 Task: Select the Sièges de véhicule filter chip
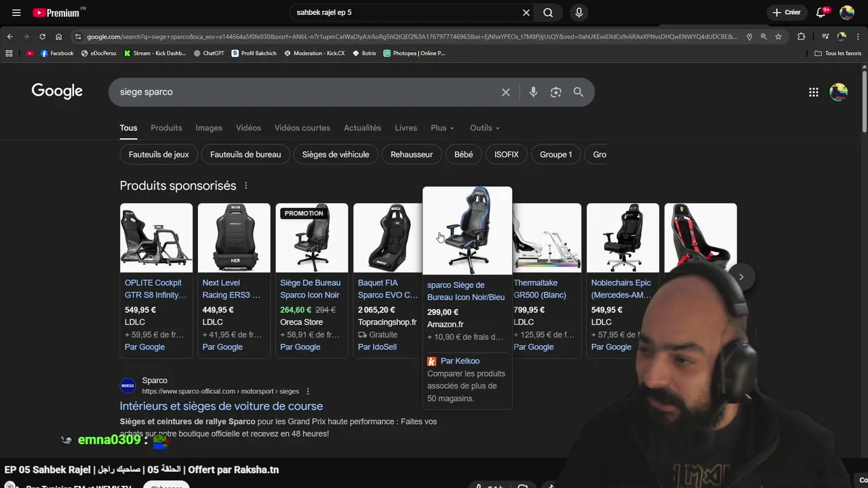coord(336,155)
